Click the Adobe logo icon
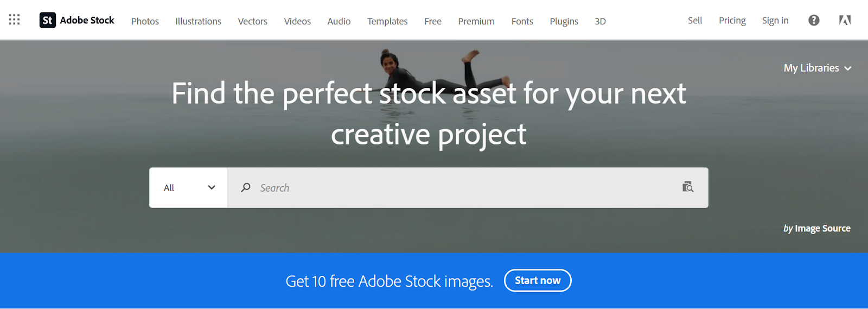 845,20
